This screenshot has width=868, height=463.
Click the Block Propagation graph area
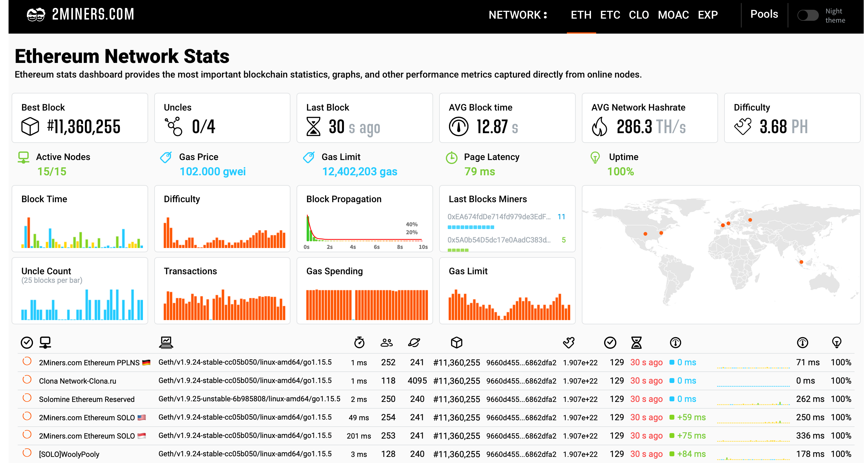(362, 229)
